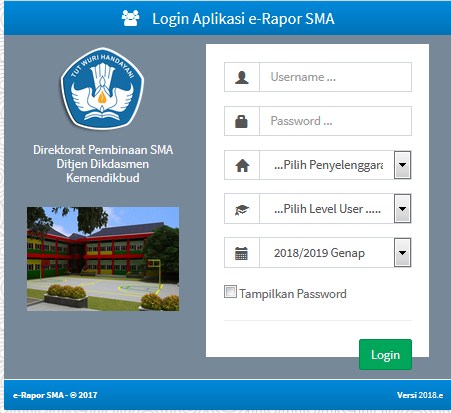This screenshot has height=413, width=451.
Task: Click the users group icon in header
Action: point(131,18)
